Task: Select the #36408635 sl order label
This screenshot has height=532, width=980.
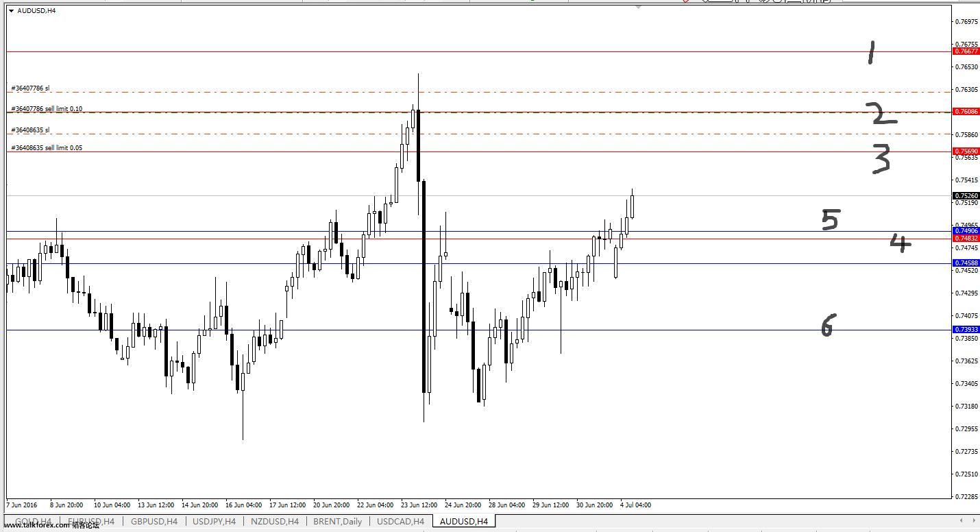Action: click(31, 130)
